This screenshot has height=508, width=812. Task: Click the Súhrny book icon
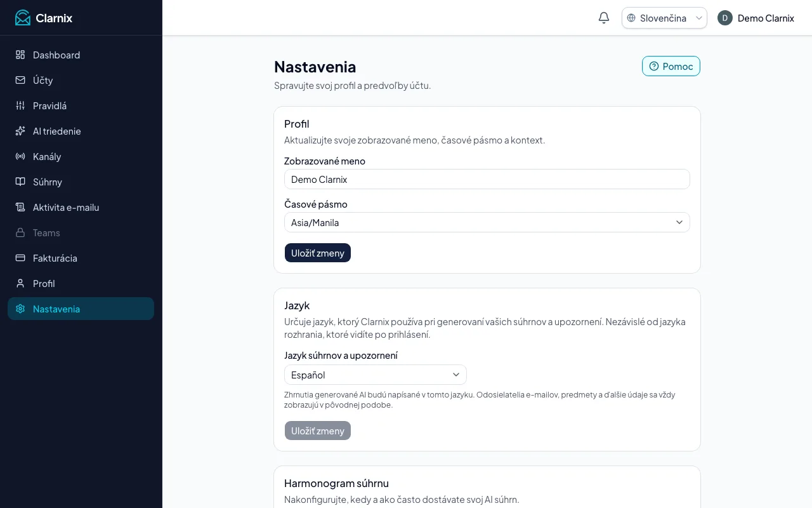coord(20,182)
